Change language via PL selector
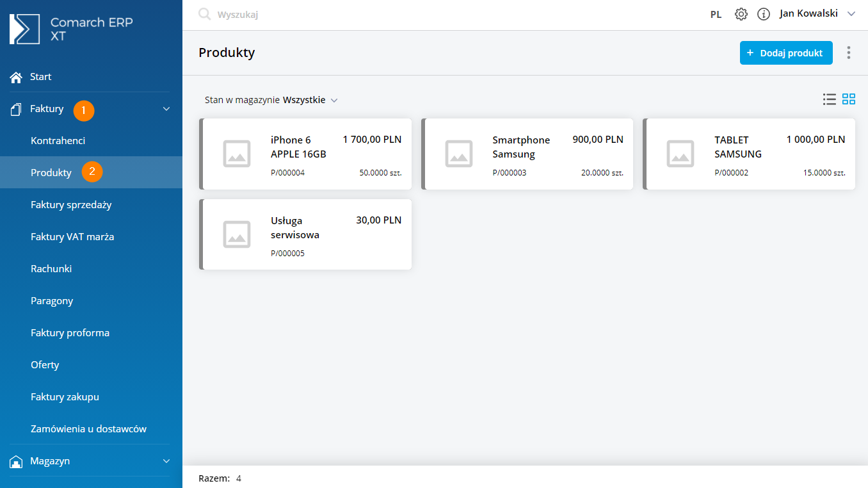The width and height of the screenshot is (868, 488). pyautogui.click(x=716, y=14)
